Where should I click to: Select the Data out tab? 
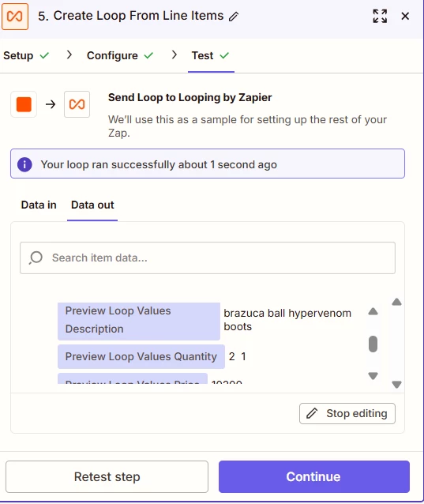[92, 205]
